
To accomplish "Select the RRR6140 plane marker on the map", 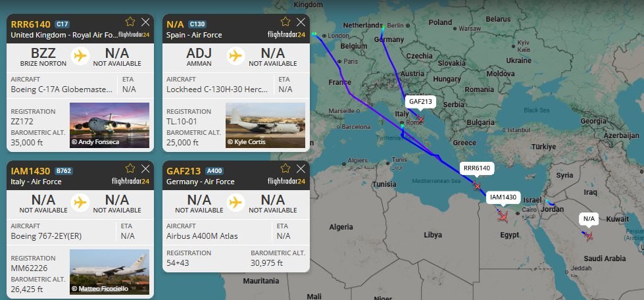I will tap(477, 186).
